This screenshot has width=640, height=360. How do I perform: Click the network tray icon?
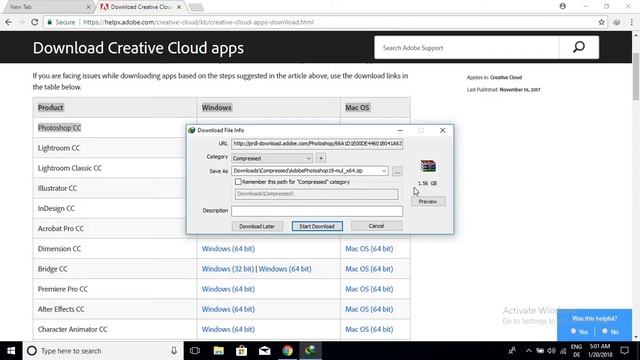pos(564,351)
